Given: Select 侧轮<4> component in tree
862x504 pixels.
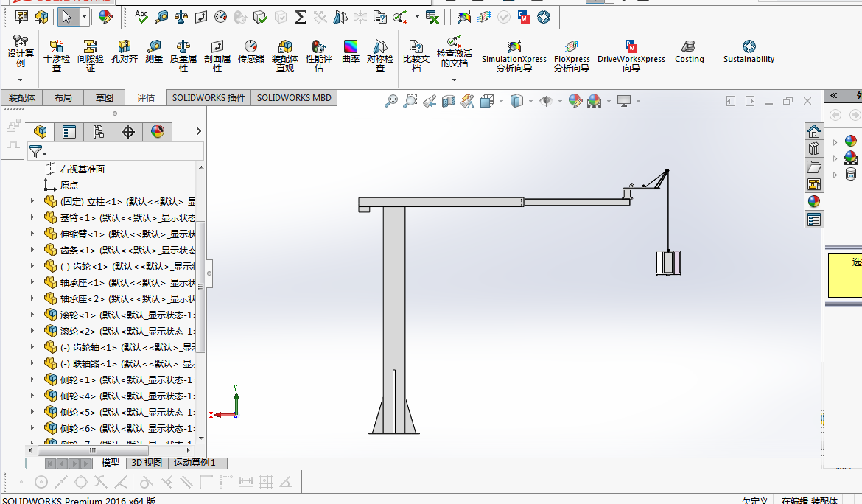Looking at the screenshot, I should click(x=127, y=396).
